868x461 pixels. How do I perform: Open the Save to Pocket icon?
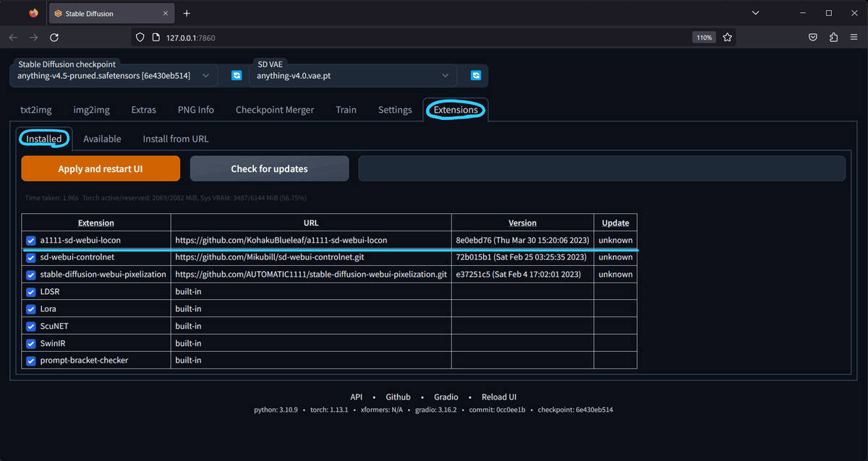pos(812,37)
